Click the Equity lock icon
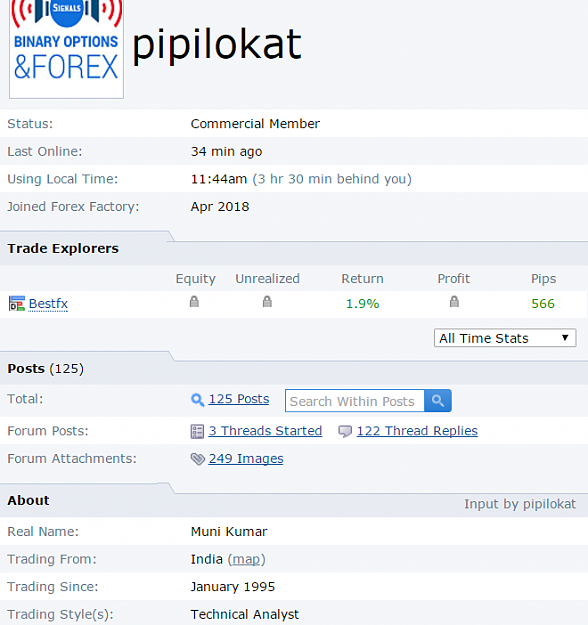588x625 pixels. 194,301
